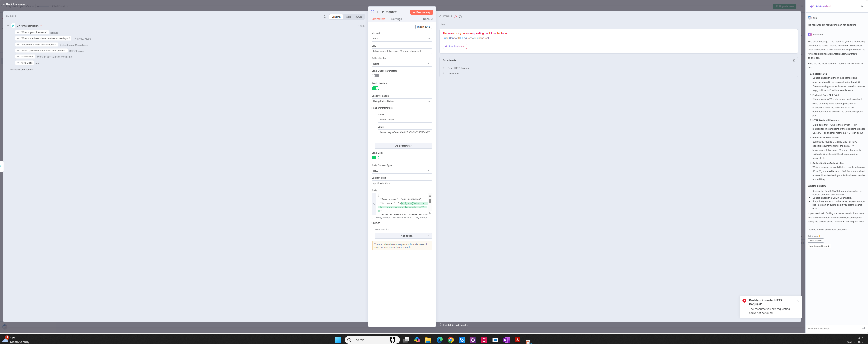Viewport: 868px width, 344px height.
Task: Expand the From HTTP Request error section
Action: tap(458, 68)
